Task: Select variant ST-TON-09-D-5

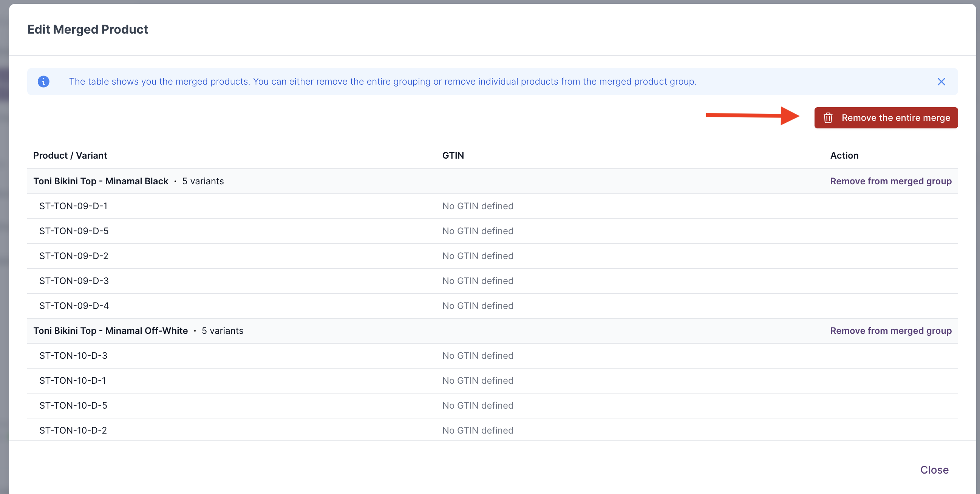Action: tap(74, 231)
